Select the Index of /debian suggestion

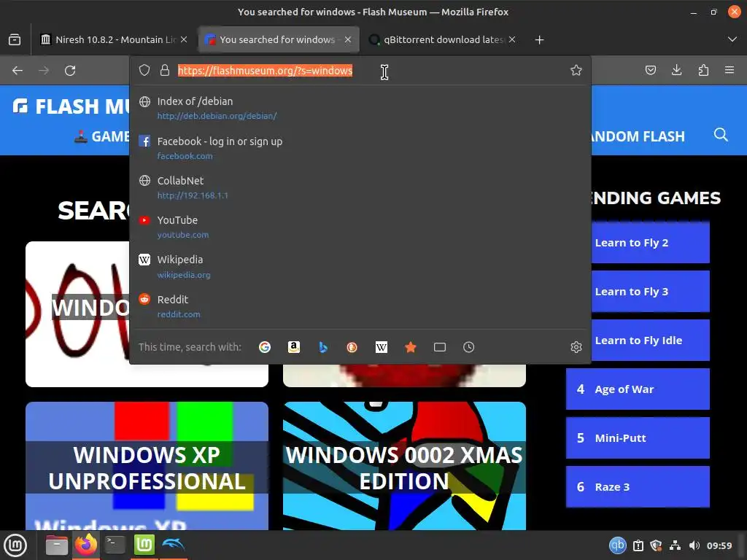pos(360,108)
